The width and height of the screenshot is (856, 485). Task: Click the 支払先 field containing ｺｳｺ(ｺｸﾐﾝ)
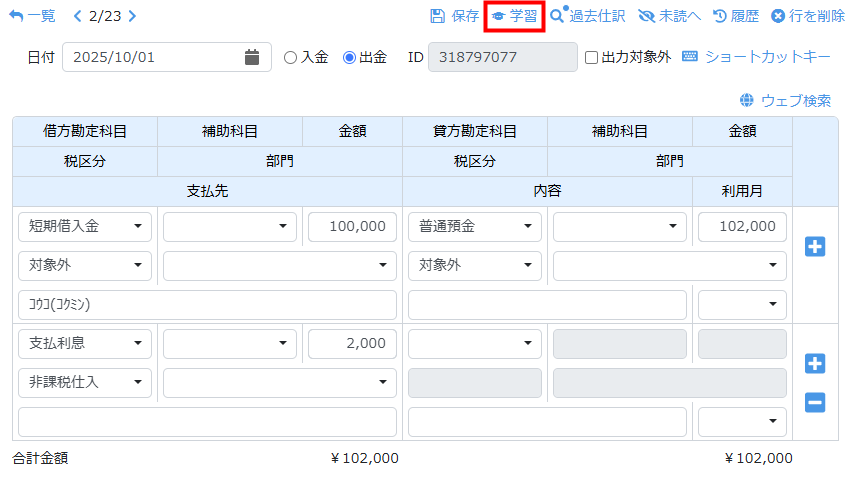207,305
